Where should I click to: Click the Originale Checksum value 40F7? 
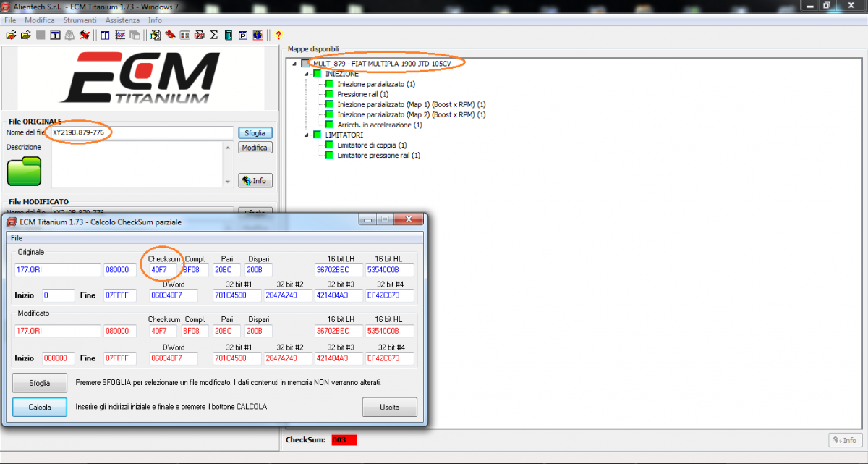click(x=163, y=270)
